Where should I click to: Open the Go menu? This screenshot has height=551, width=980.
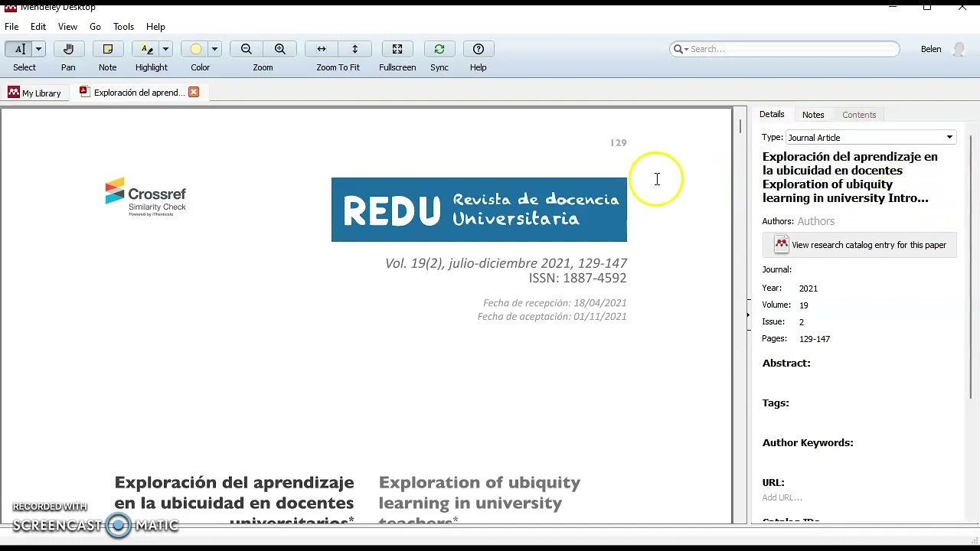coord(95,27)
